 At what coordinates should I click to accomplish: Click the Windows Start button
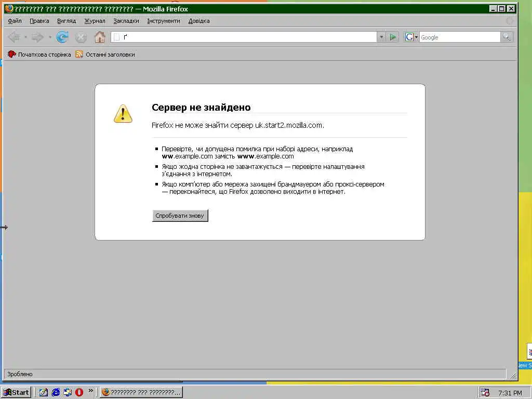[16, 392]
